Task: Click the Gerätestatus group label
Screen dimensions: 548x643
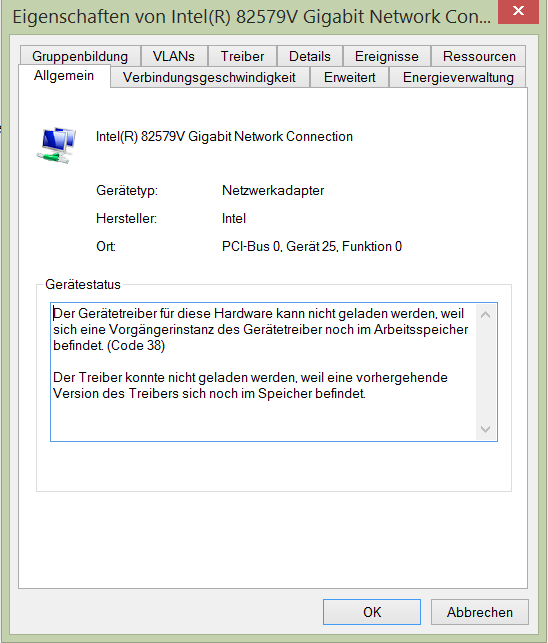Action: pos(83,285)
